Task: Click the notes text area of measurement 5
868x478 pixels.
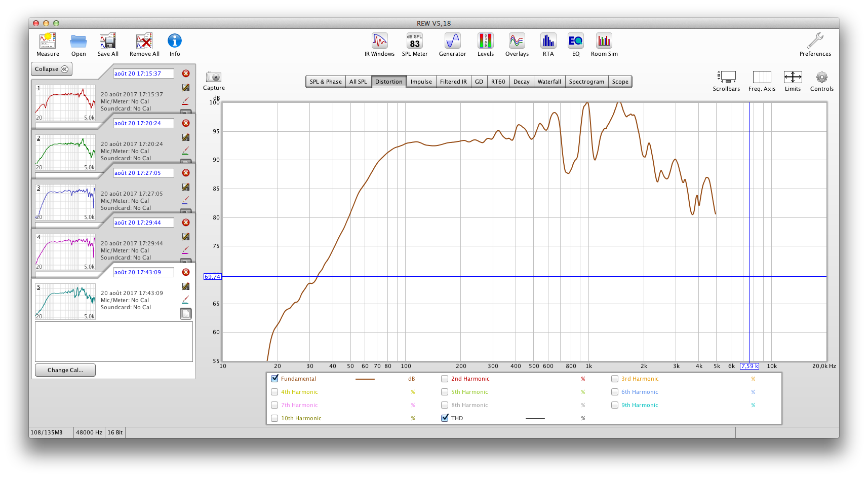Action: pyautogui.click(x=114, y=342)
